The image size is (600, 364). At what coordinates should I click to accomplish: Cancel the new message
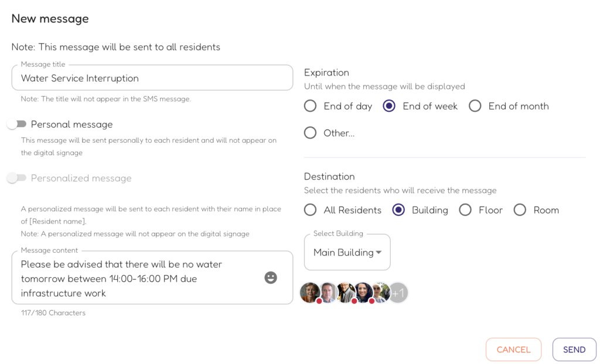513,349
